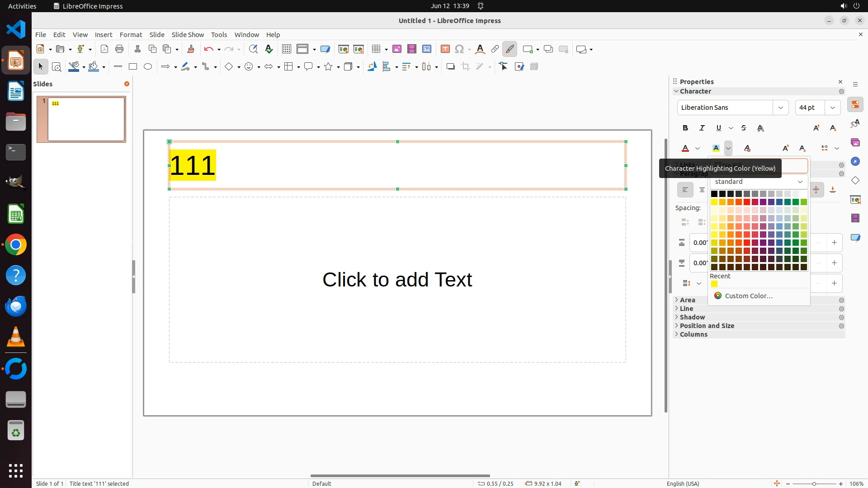Expand the Position and Size section
The height and width of the screenshot is (488, 868).
707,326
